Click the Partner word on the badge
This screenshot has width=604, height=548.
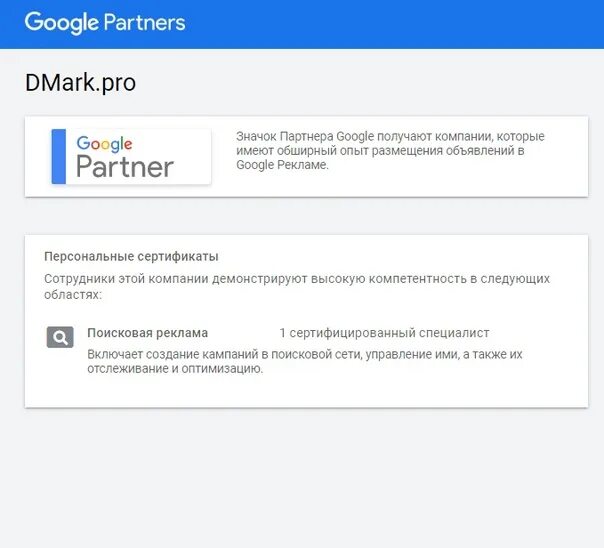(x=125, y=167)
